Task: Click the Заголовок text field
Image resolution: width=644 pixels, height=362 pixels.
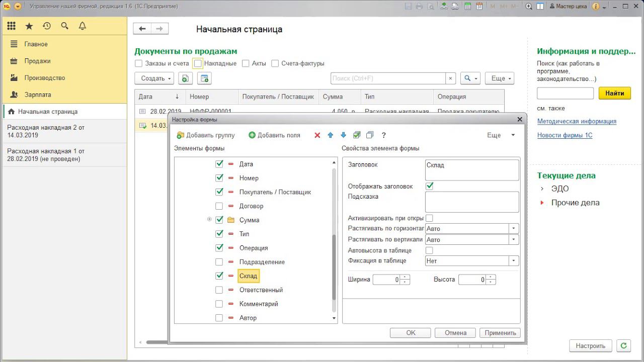Action: (471, 170)
